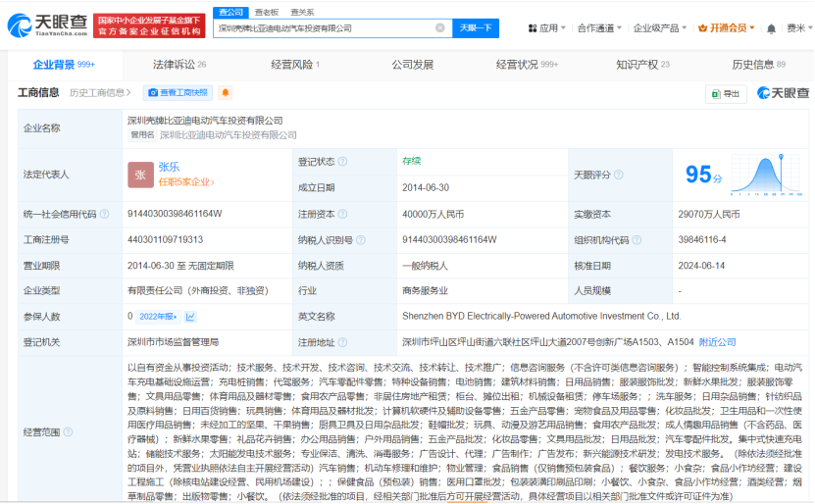The width and height of the screenshot is (815, 504).
Task: Click the 张 avatar of legal representative
Action: point(140,175)
